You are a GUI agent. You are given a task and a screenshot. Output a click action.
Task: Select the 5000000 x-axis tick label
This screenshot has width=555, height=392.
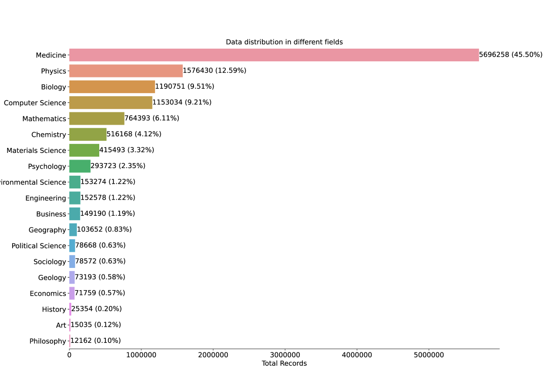pos(429,355)
